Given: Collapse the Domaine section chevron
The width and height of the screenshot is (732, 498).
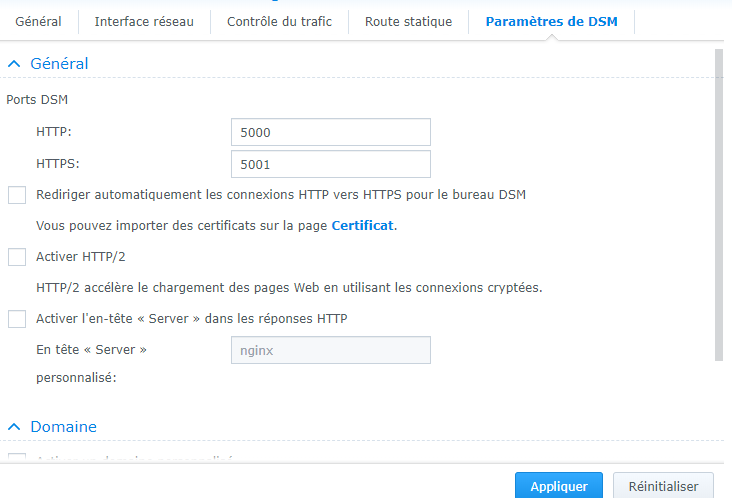Looking at the screenshot, I should point(14,427).
